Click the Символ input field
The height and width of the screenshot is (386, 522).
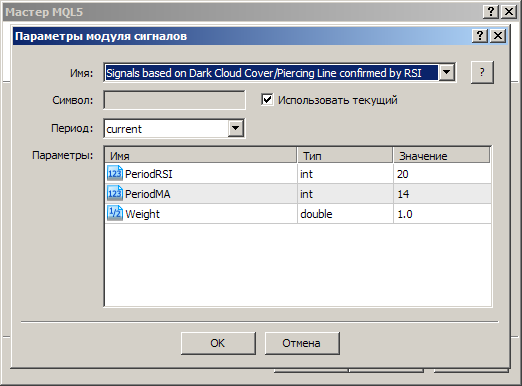tap(174, 100)
